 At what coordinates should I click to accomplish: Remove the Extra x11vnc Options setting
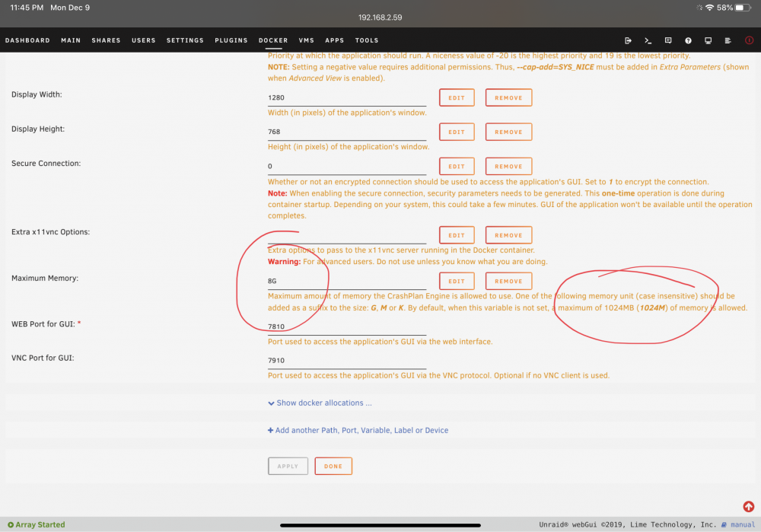click(508, 235)
